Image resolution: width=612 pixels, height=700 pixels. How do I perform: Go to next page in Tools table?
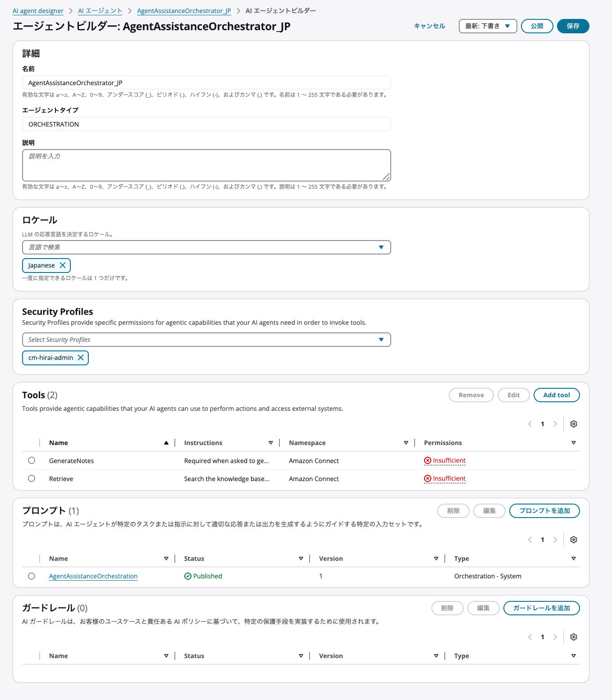(555, 424)
